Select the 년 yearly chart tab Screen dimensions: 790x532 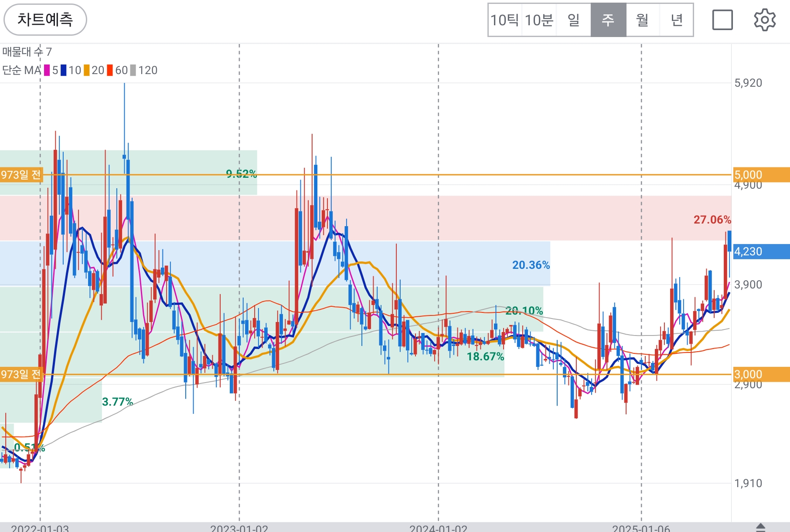coord(676,20)
